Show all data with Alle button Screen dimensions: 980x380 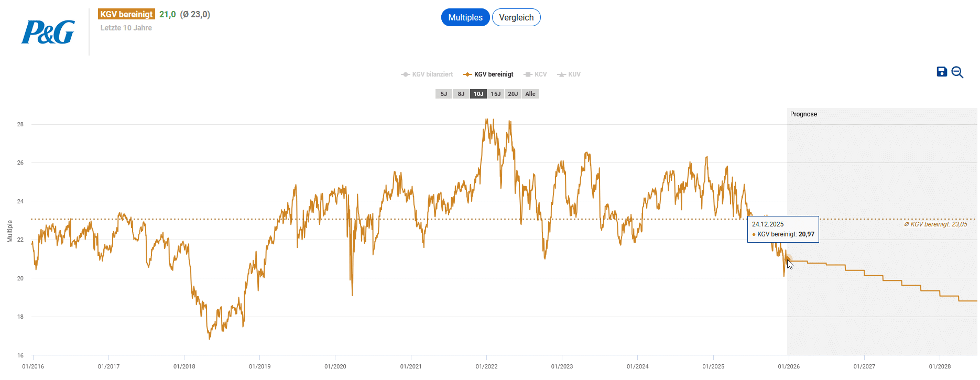click(530, 94)
